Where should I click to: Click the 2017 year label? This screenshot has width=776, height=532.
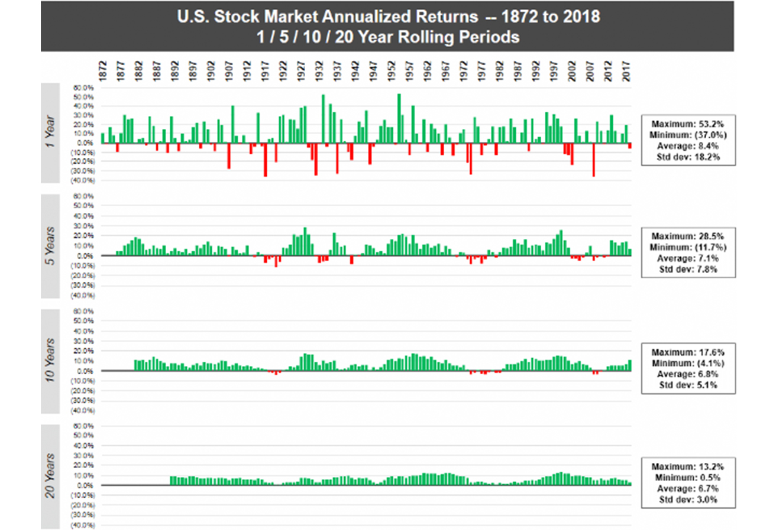(x=627, y=70)
